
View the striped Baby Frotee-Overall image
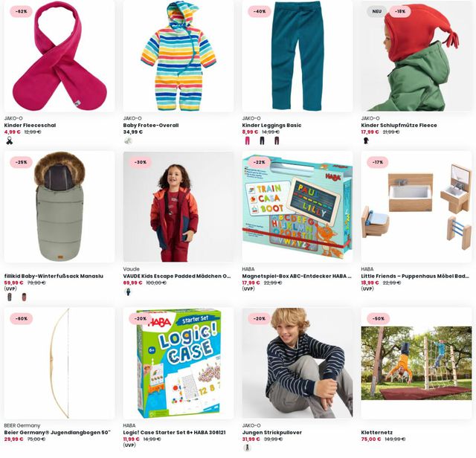[178, 56]
